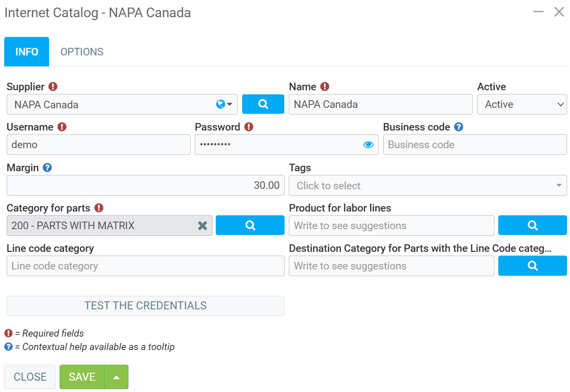
Task: Select the INFO tab
Action: point(27,52)
